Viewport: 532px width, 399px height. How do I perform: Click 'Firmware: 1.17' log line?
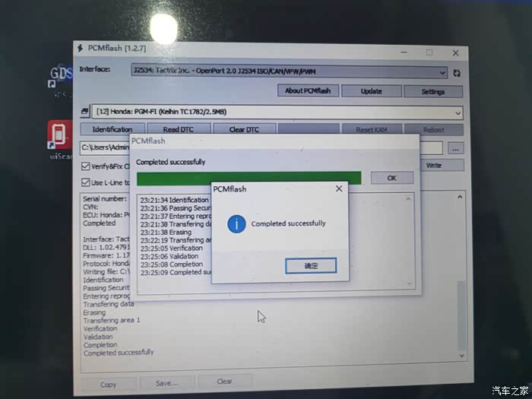click(106, 255)
